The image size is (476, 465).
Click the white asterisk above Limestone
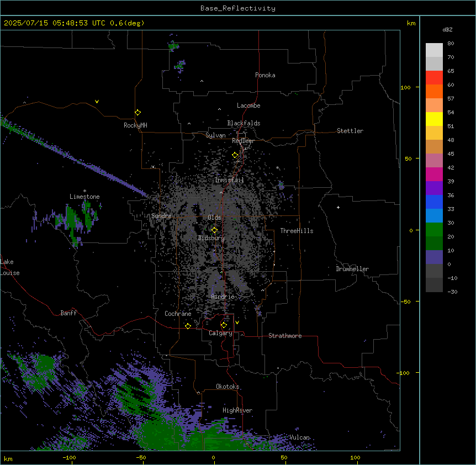coord(84,191)
